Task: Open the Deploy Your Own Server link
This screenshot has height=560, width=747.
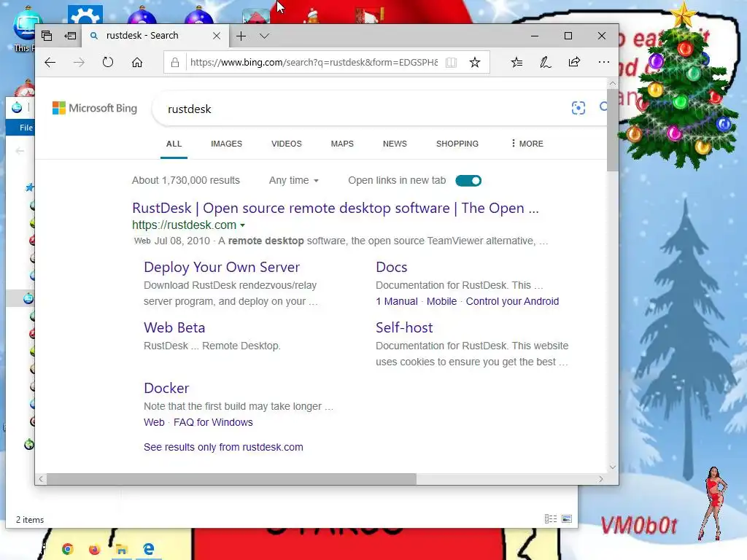Action: pos(222,267)
